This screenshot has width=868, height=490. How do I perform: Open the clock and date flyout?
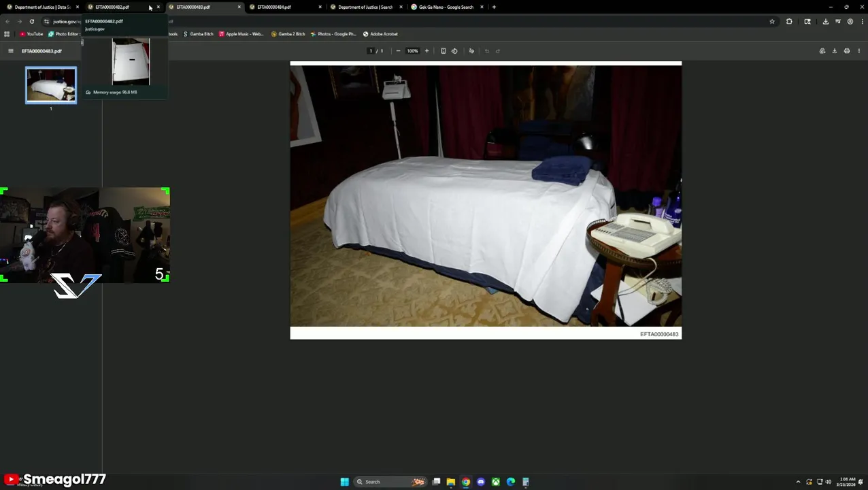tap(847, 482)
